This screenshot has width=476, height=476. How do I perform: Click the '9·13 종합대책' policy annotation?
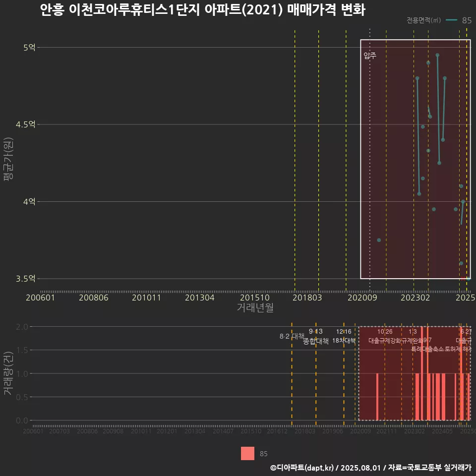[x=316, y=336]
